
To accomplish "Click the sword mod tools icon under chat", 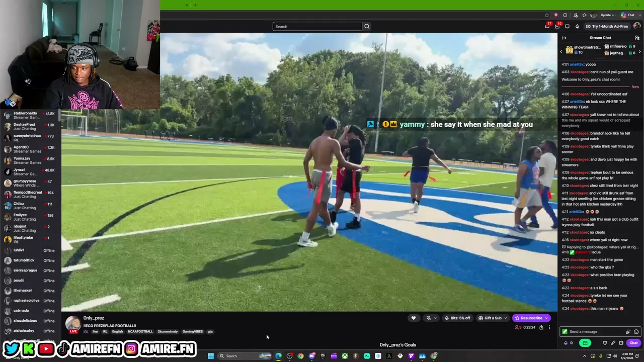I will click(613, 343).
